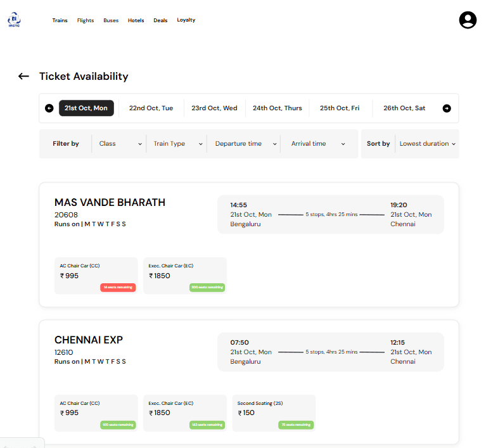This screenshot has height=448, width=498.
Task: Click the CHENNAI EXP train name
Action: pos(89,340)
